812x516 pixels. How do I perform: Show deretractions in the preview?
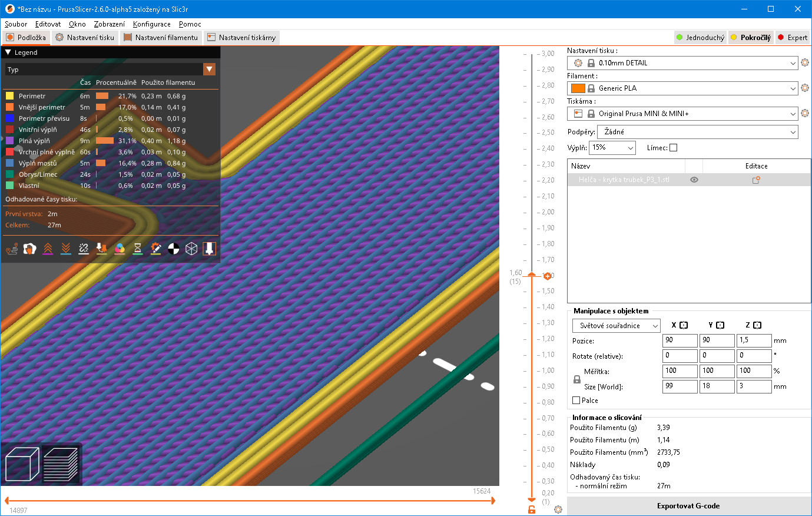[x=66, y=248]
